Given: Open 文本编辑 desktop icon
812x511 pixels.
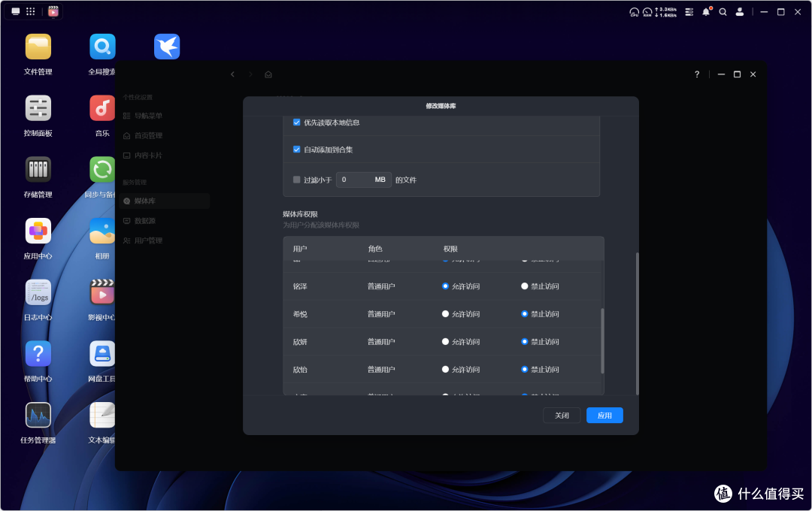Looking at the screenshot, I should coord(102,416).
